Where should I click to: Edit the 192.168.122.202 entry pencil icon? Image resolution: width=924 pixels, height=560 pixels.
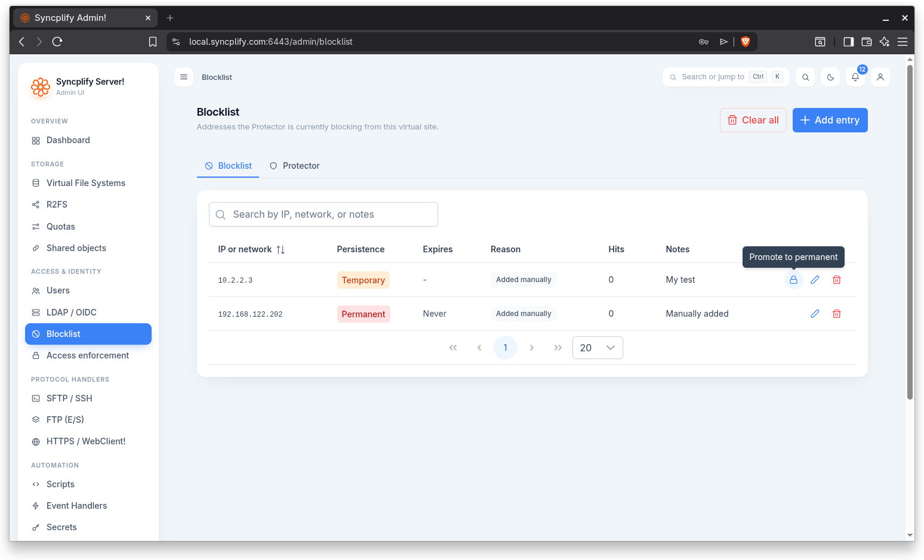[815, 314]
